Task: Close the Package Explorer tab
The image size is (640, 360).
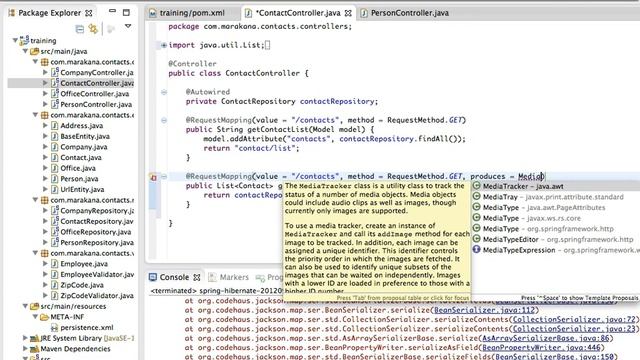Action: pos(89,13)
